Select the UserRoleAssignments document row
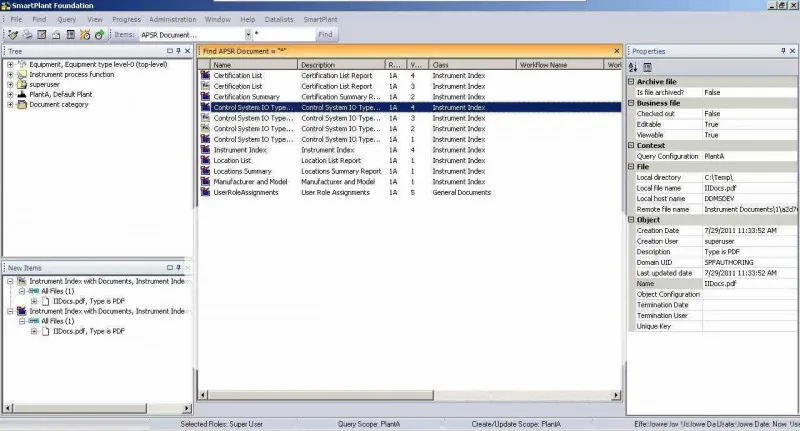Image resolution: width=800 pixels, height=431 pixels. click(410, 193)
